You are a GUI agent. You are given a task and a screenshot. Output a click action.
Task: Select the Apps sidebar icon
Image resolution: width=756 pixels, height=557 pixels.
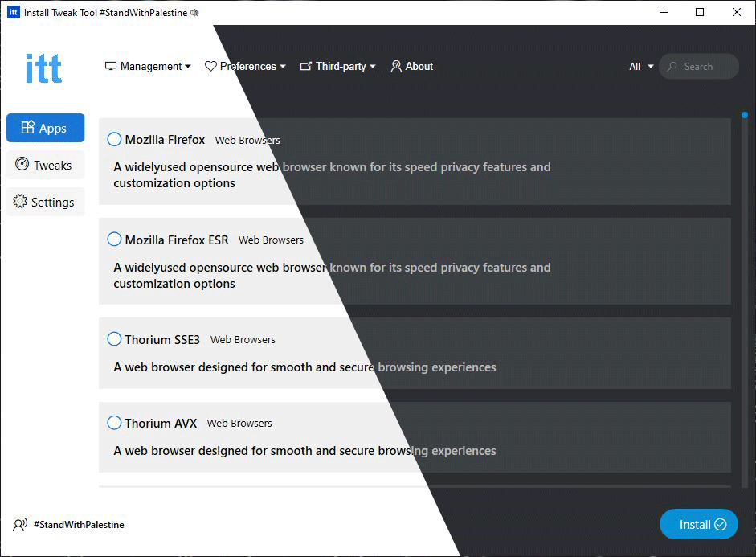pyautogui.click(x=29, y=128)
